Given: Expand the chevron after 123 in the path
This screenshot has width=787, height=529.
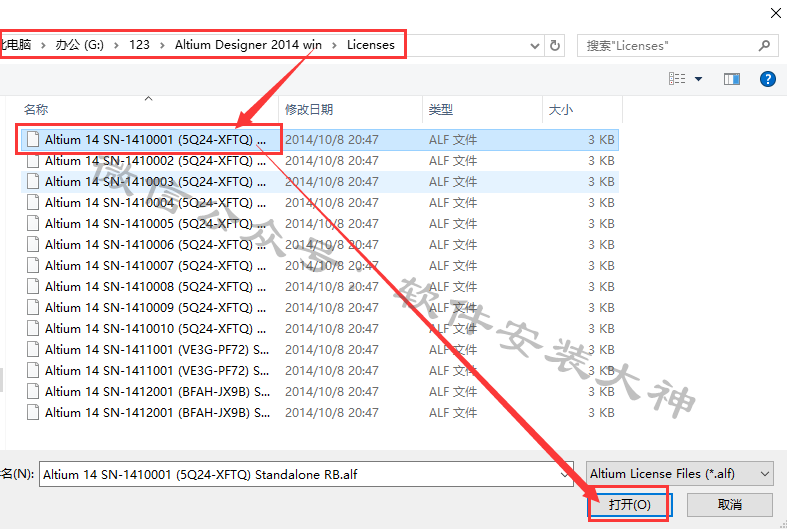Looking at the screenshot, I should coord(162,45).
